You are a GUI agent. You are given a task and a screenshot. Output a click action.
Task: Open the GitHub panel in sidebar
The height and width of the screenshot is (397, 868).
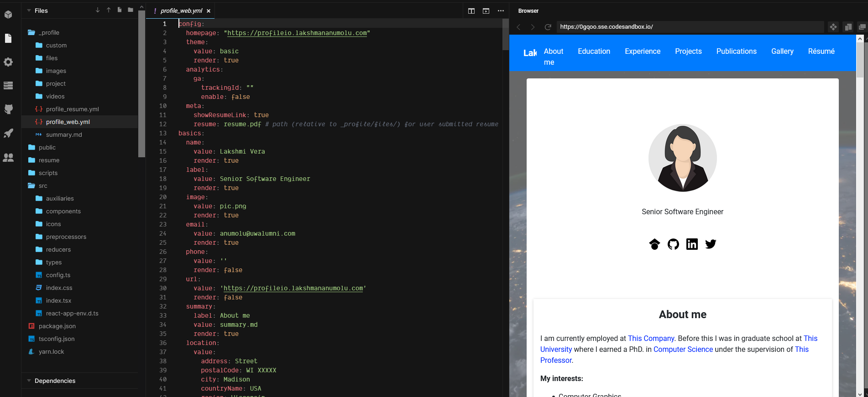[x=8, y=109]
